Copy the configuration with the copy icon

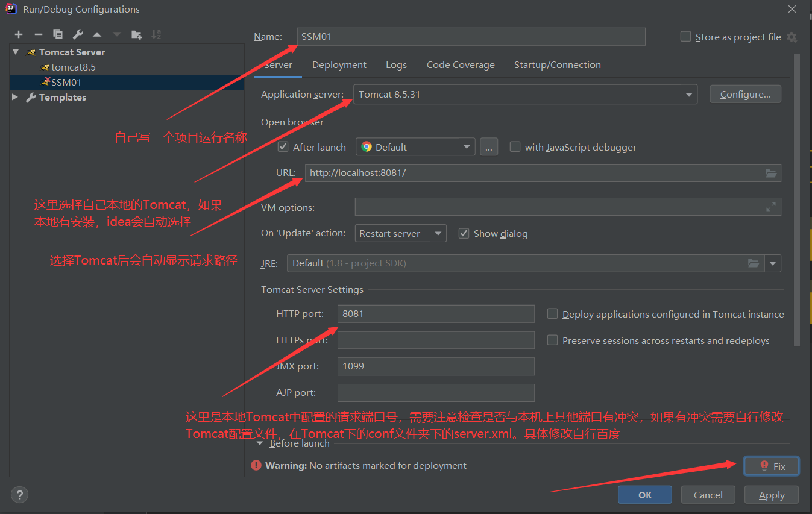[58, 34]
